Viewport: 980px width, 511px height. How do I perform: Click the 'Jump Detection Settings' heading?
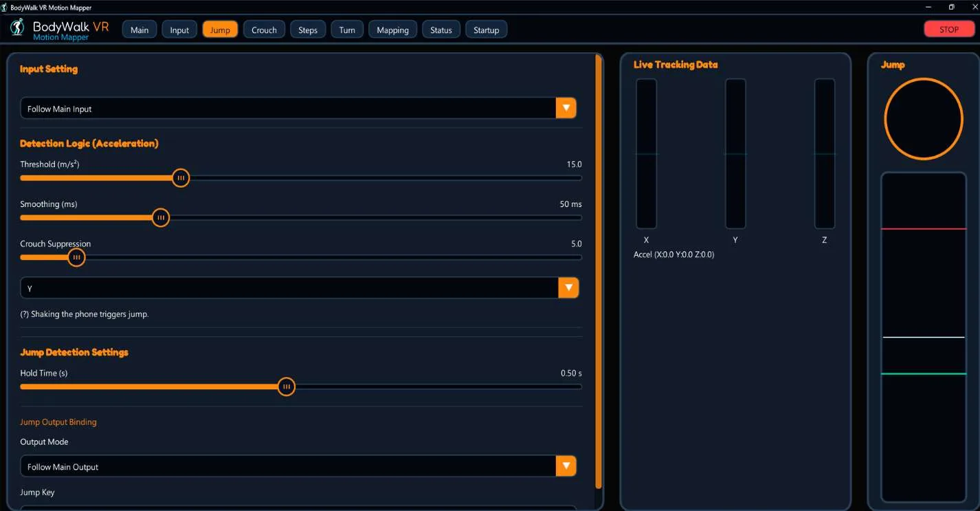pos(74,352)
